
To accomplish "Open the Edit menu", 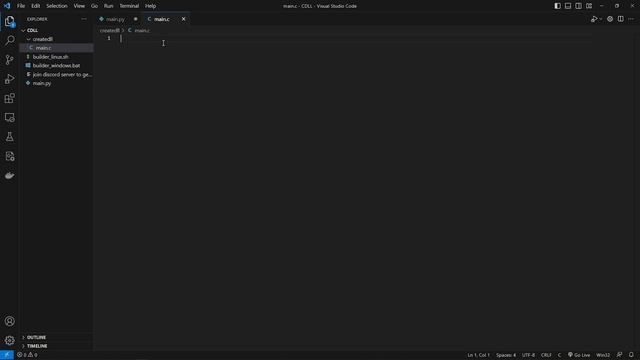I will click(x=36, y=6).
